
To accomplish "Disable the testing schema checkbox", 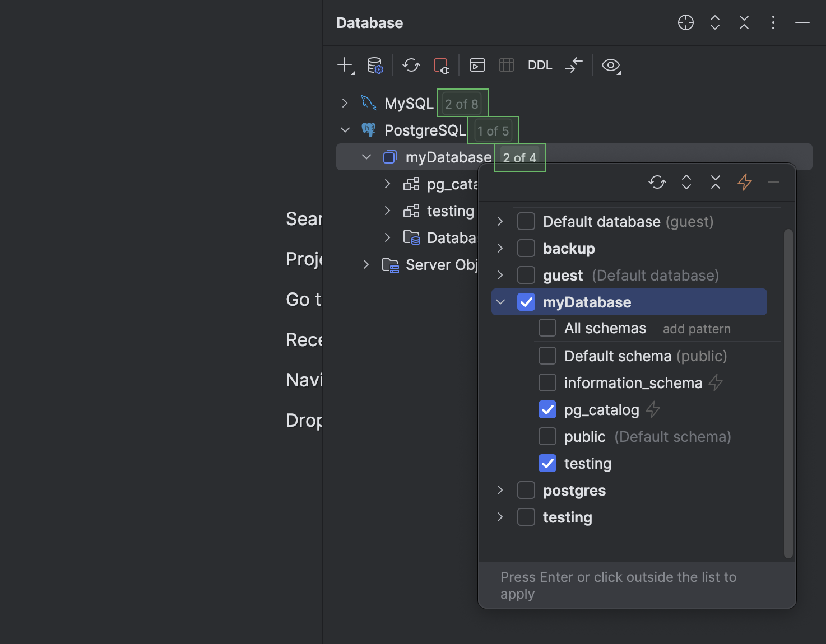I will [547, 463].
